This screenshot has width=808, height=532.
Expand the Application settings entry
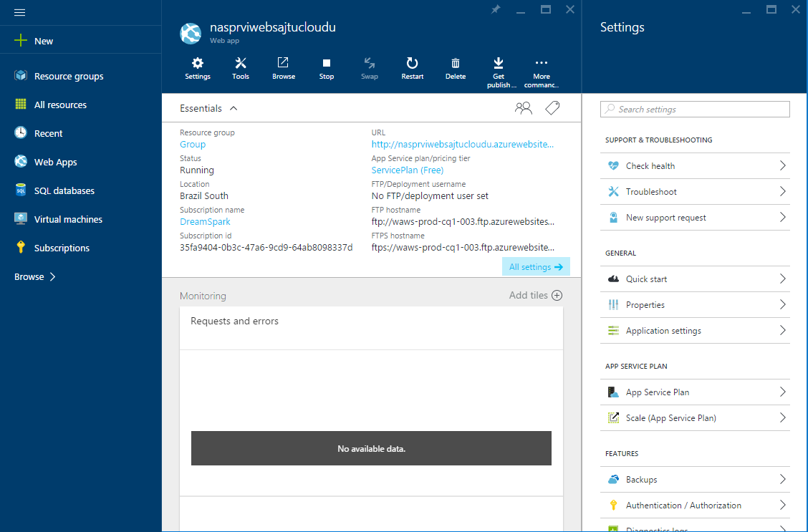[x=664, y=330]
